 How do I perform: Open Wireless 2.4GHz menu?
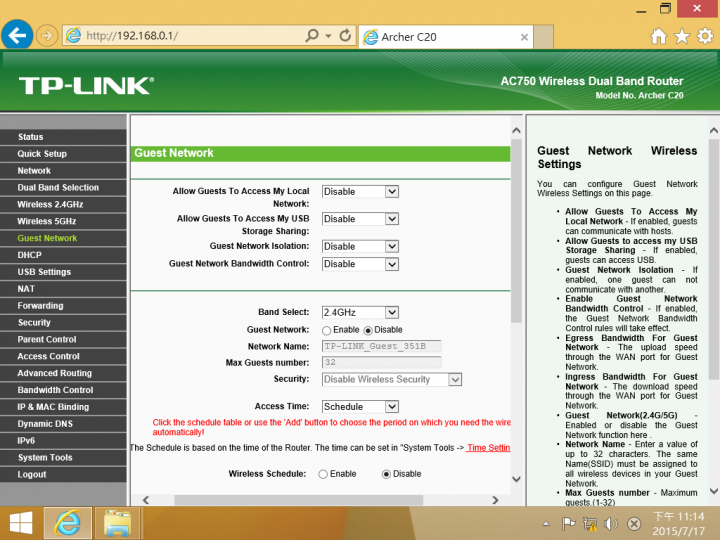[x=63, y=204]
